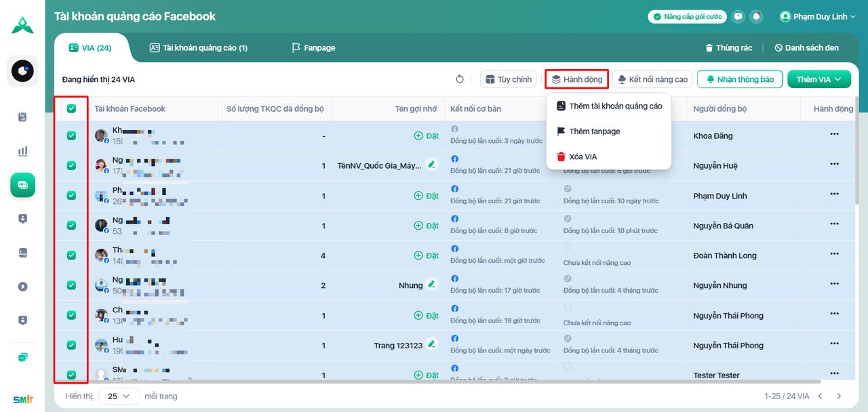This screenshot has width=868, height=412.
Task: Expand the Thêm VIA dropdown button
Action: click(818, 79)
